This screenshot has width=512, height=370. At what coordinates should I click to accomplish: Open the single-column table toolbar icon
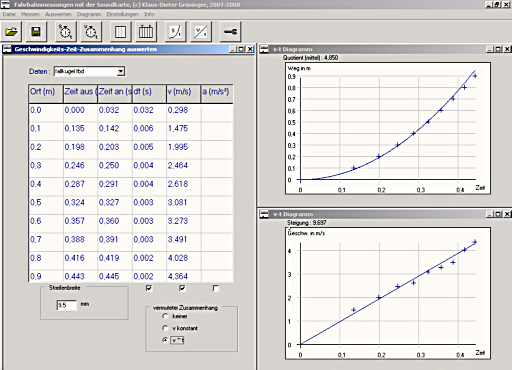click(x=120, y=32)
